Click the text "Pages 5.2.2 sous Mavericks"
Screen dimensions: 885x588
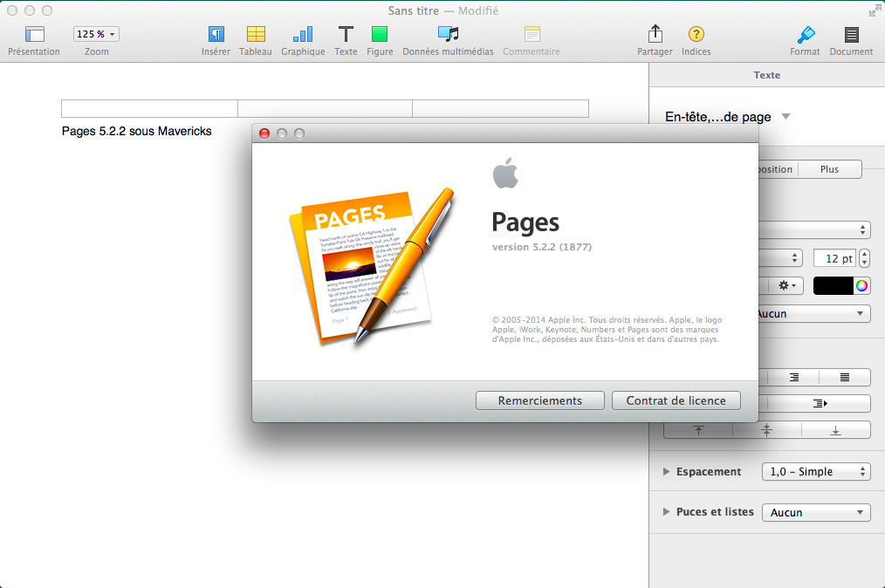tap(136, 131)
